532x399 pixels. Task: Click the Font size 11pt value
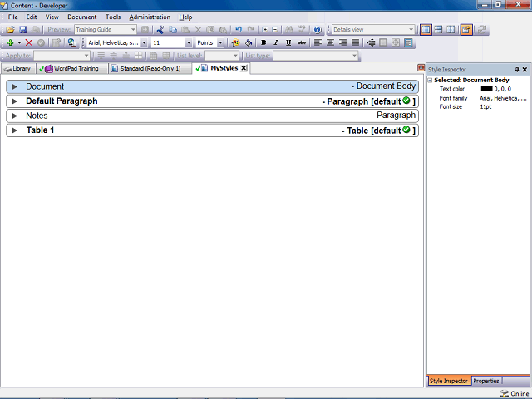(485, 107)
